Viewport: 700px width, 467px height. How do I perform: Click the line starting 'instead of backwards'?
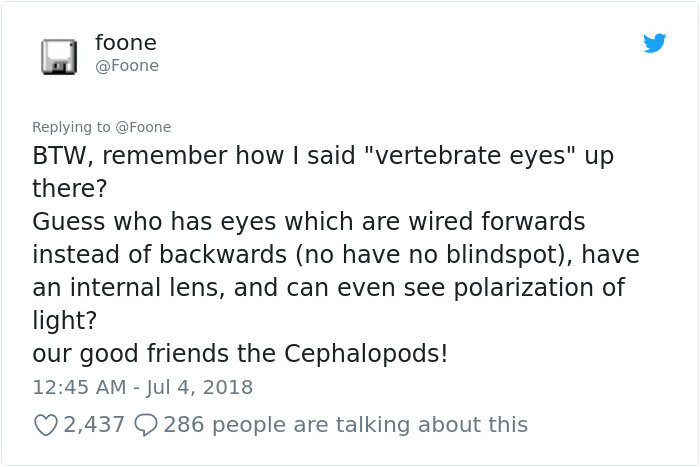pyautogui.click(x=336, y=254)
